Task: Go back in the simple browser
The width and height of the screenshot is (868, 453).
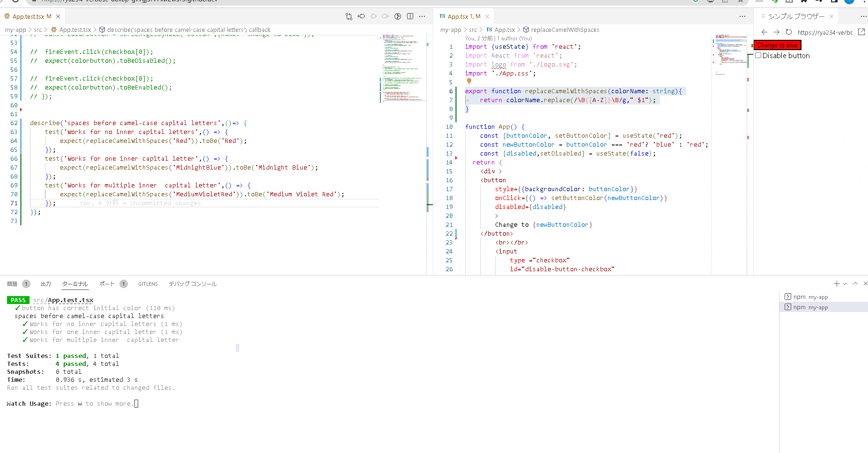Action: (764, 32)
